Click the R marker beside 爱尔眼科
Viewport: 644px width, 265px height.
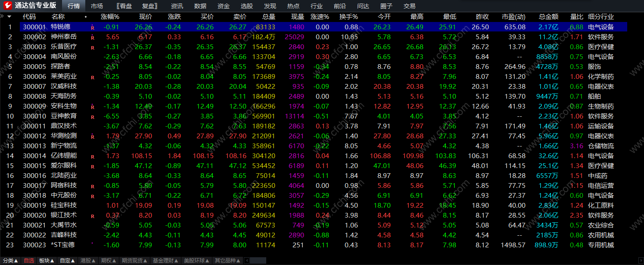[92, 166]
